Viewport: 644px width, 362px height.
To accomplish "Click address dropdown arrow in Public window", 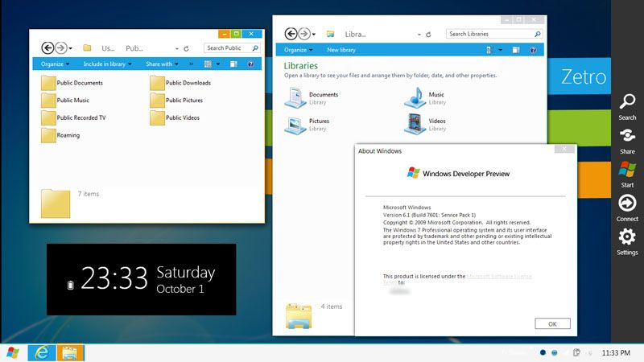I will click(x=177, y=48).
